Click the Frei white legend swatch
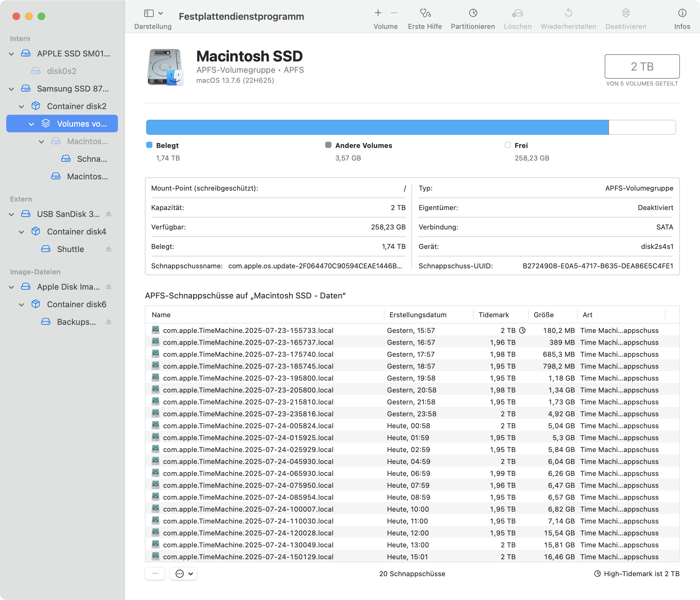 click(508, 145)
